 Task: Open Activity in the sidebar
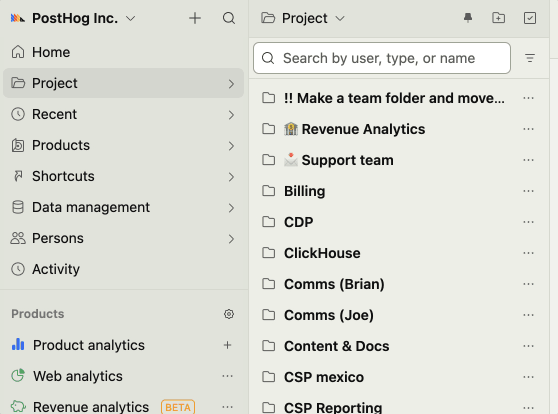pyautogui.click(x=123, y=269)
